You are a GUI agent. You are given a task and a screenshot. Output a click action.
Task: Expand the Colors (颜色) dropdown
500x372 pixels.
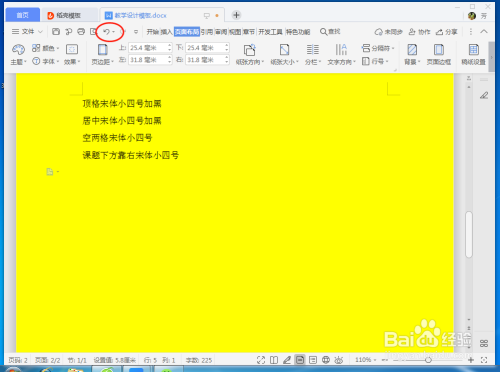[58, 48]
